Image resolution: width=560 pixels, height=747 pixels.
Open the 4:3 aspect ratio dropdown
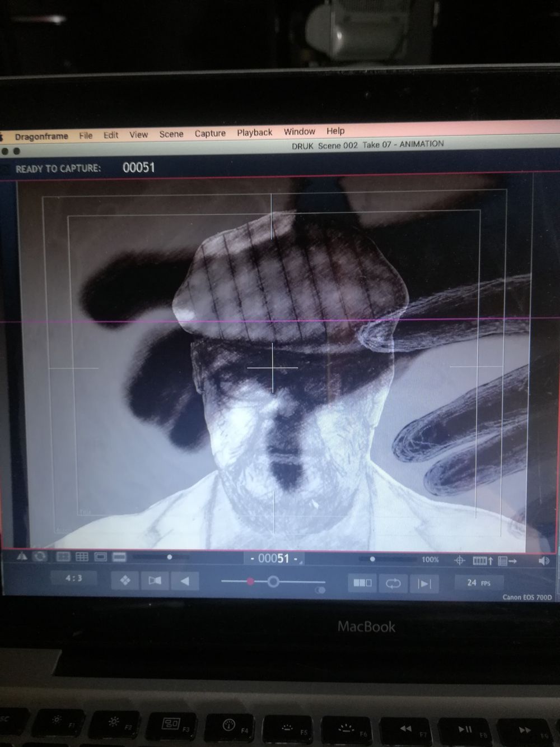point(74,578)
